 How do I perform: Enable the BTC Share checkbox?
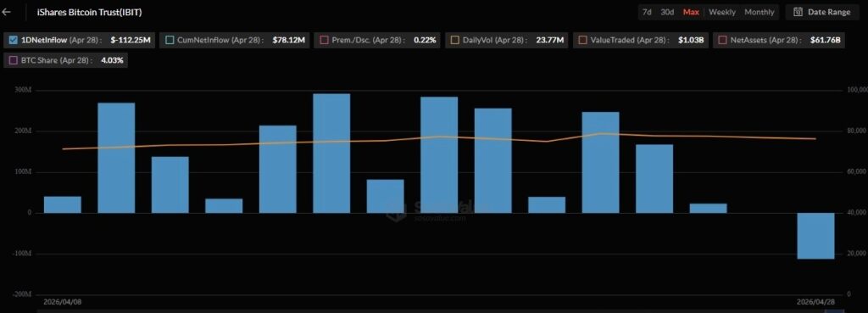point(14,60)
